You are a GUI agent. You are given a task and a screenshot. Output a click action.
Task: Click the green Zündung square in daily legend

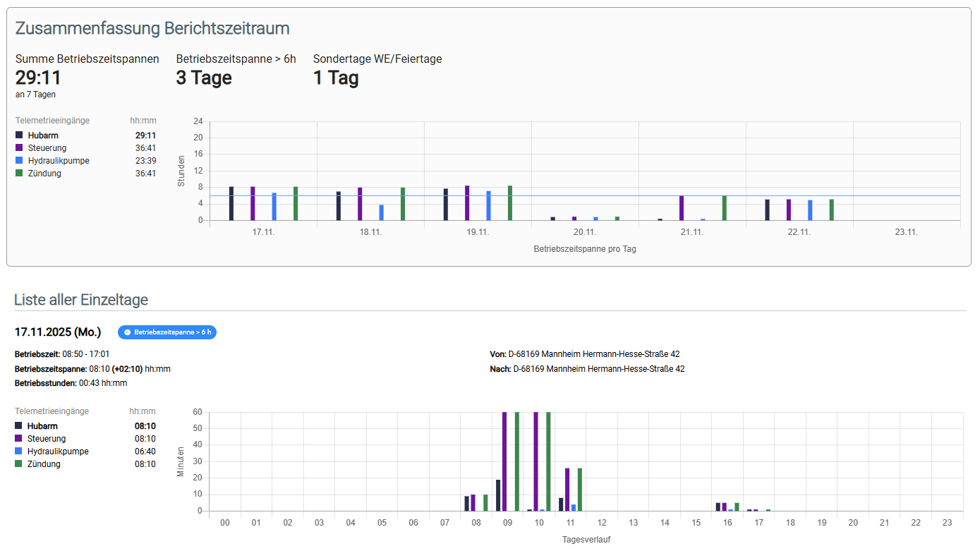coord(18,464)
